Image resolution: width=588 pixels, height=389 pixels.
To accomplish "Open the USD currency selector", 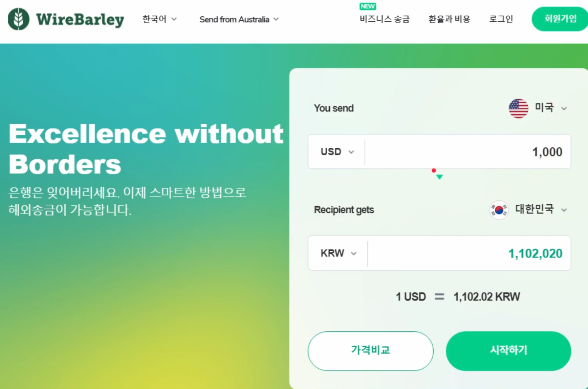I will [x=337, y=151].
